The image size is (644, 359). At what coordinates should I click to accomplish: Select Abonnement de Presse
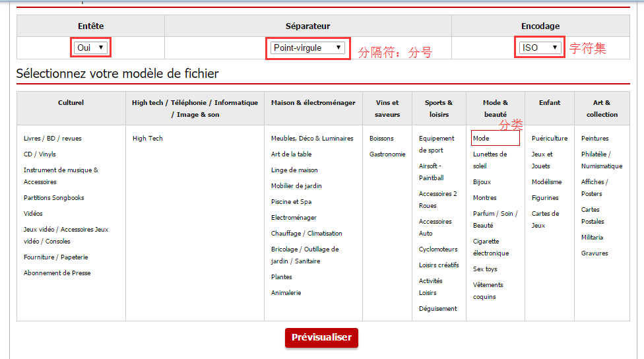57,273
